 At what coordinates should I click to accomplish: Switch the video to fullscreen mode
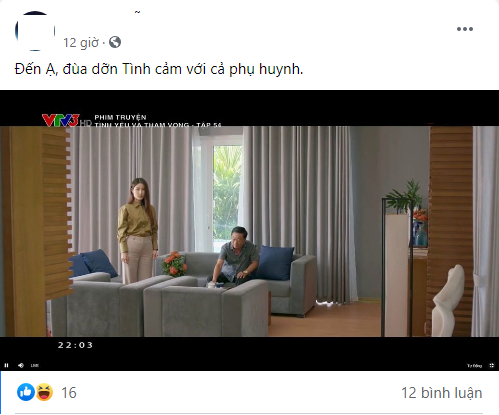(492, 366)
